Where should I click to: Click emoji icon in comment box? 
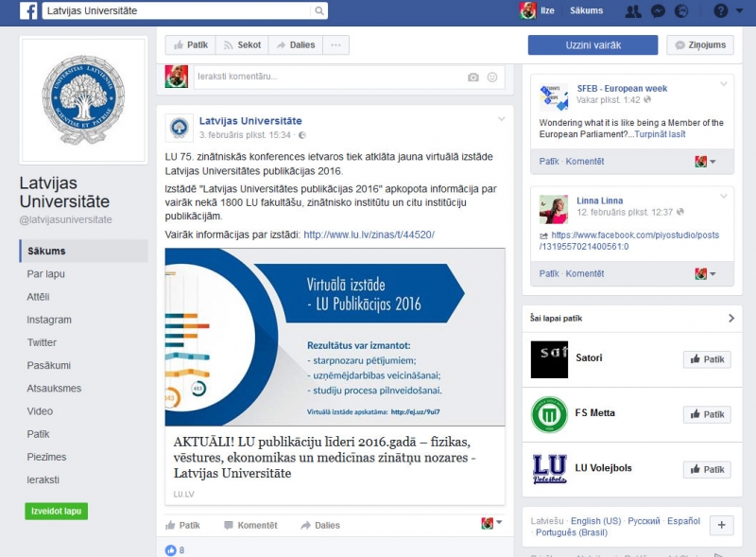492,77
